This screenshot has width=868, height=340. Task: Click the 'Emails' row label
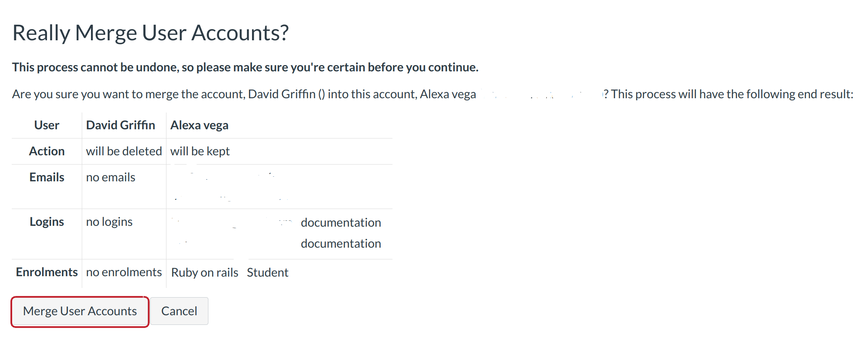tap(47, 177)
